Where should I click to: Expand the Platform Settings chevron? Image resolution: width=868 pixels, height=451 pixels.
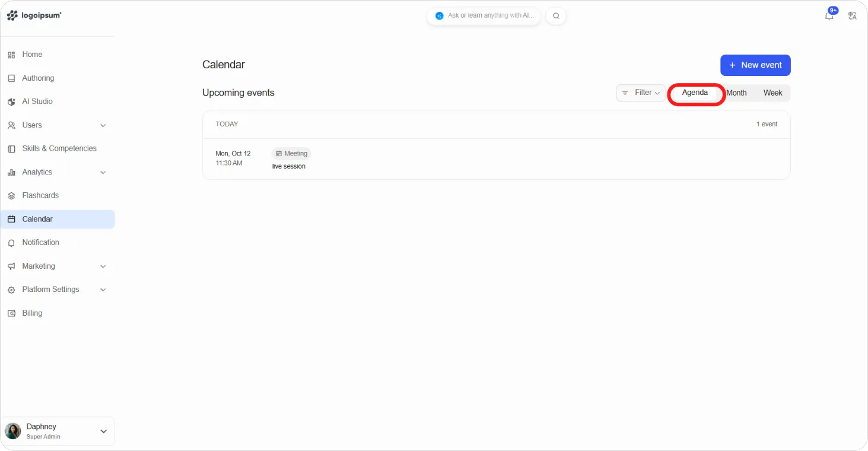click(x=103, y=290)
